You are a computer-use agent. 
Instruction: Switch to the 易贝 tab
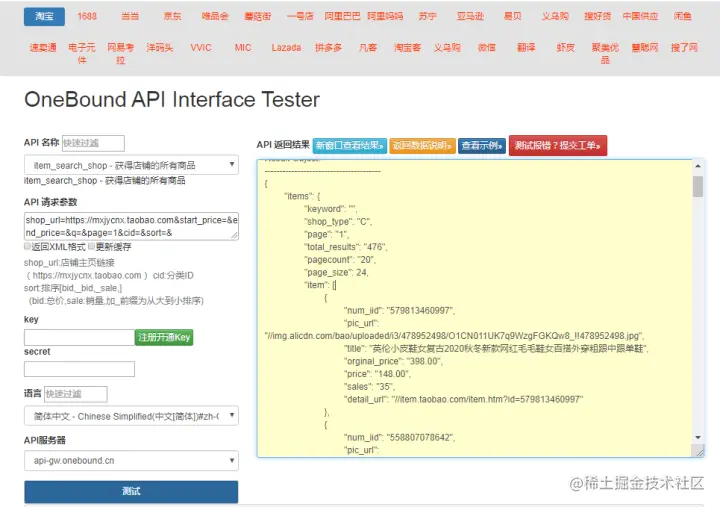point(512,17)
